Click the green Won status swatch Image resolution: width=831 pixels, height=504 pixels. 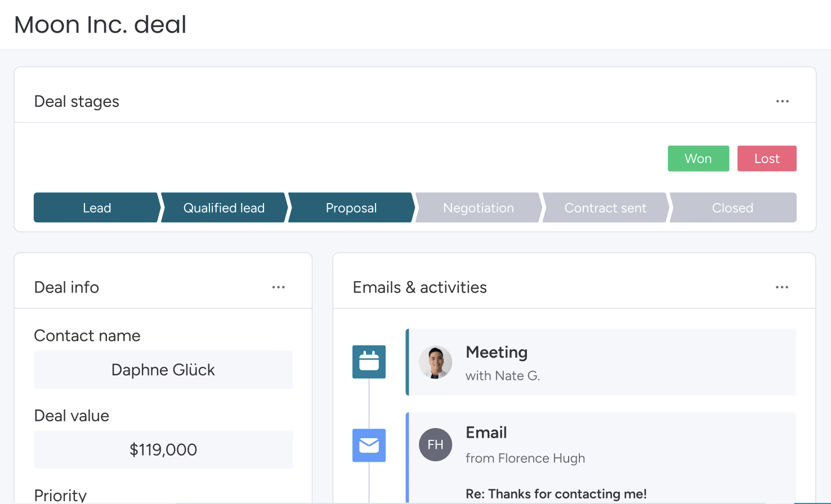click(698, 158)
